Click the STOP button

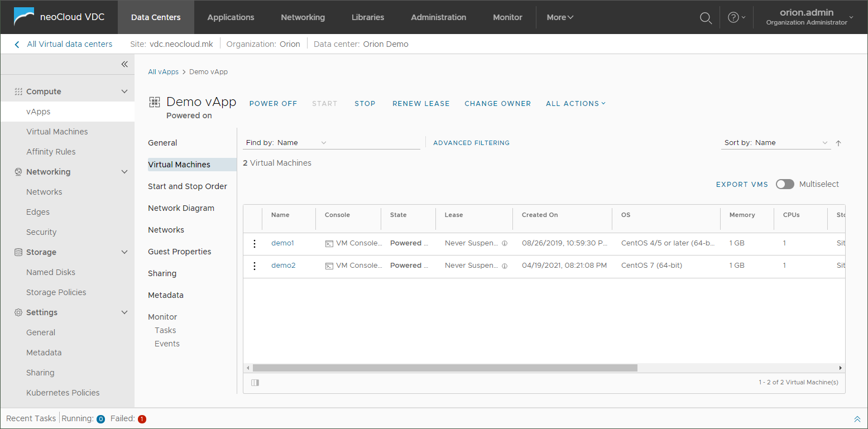[x=365, y=104]
